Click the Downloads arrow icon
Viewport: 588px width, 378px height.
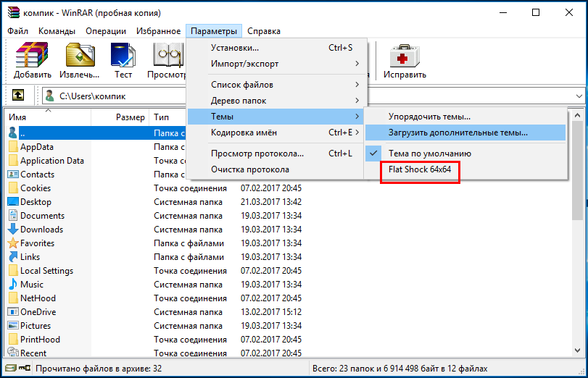coord(13,230)
